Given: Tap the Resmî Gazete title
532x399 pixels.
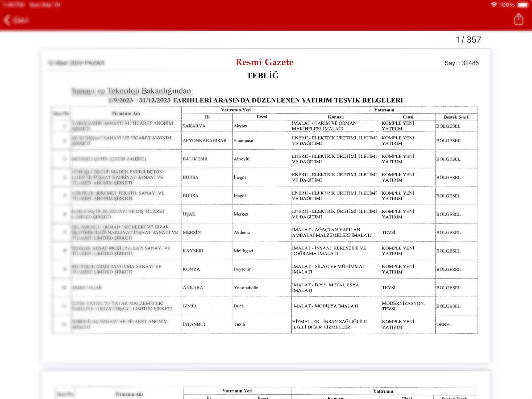Looking at the screenshot, I should coord(264,62).
